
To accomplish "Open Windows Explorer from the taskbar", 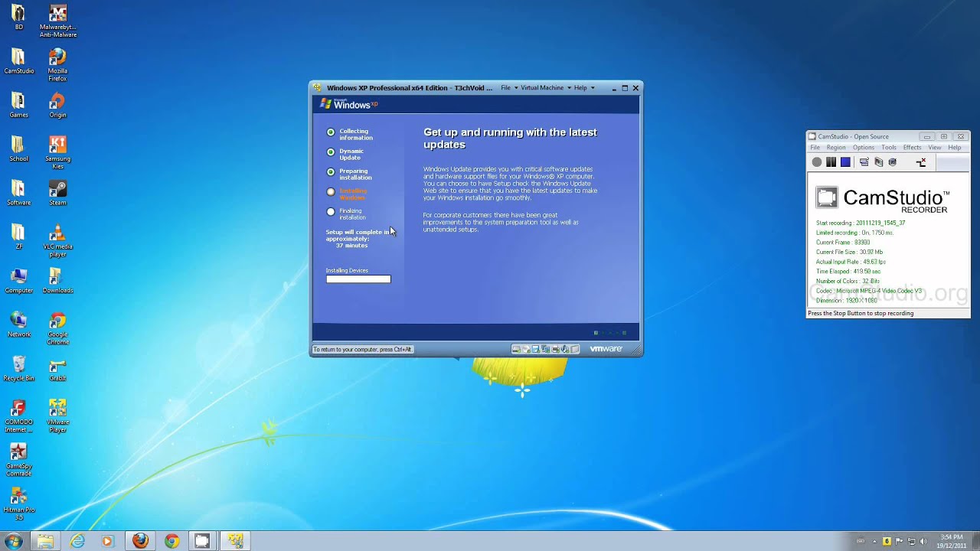I will tap(45, 541).
